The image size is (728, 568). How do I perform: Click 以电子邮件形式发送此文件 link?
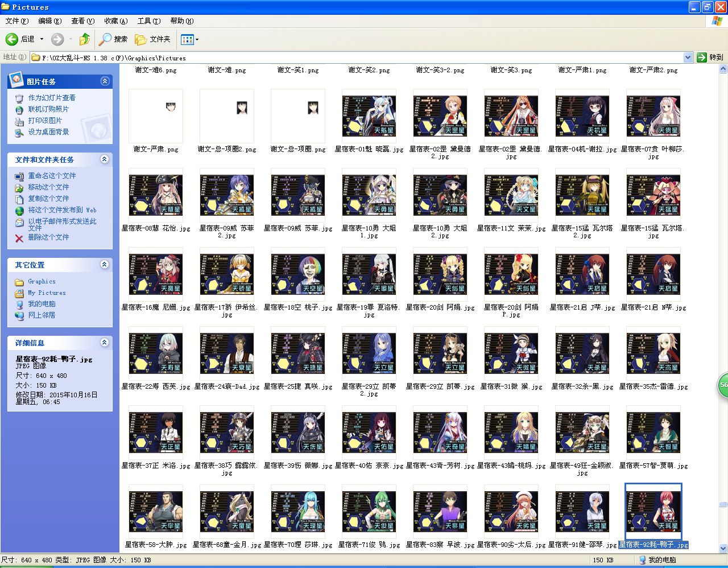click(63, 224)
